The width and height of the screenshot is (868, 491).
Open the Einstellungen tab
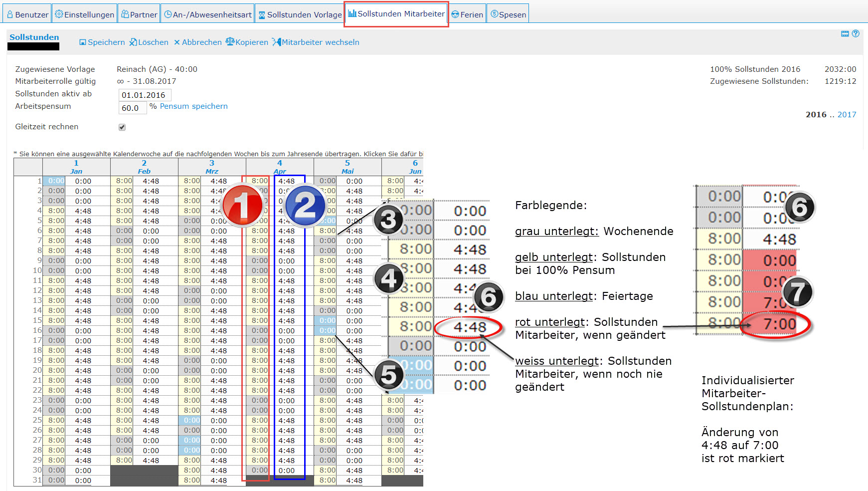tap(85, 14)
